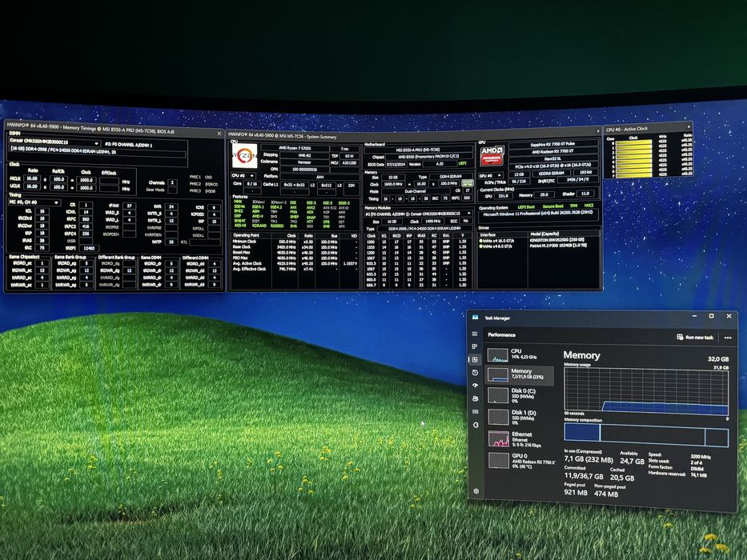
Task: Click the green UEFI label beside BIOS version
Action: (x=462, y=163)
